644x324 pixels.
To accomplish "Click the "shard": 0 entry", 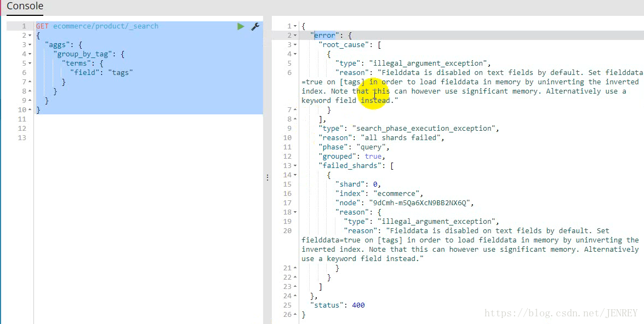I will [x=358, y=184].
